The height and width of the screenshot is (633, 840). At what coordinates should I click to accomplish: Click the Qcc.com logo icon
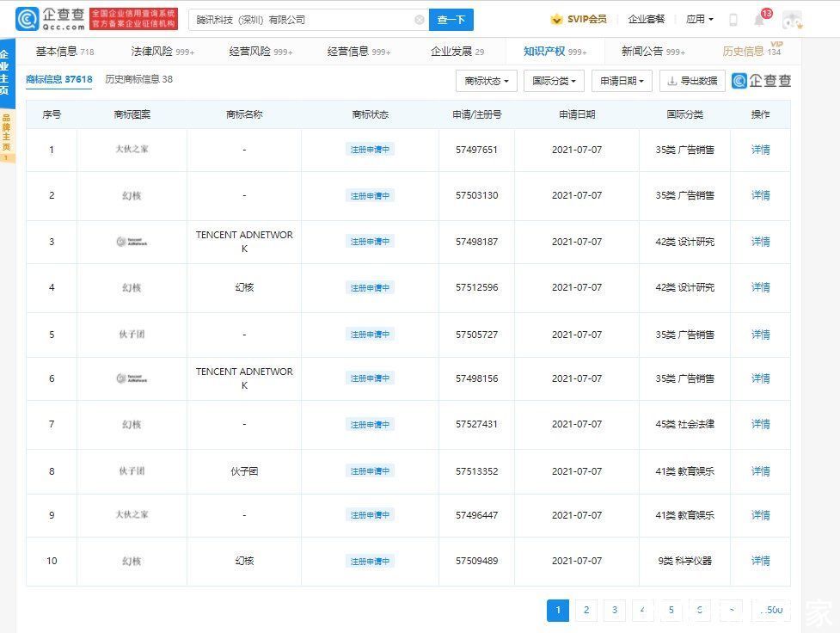(x=27, y=19)
